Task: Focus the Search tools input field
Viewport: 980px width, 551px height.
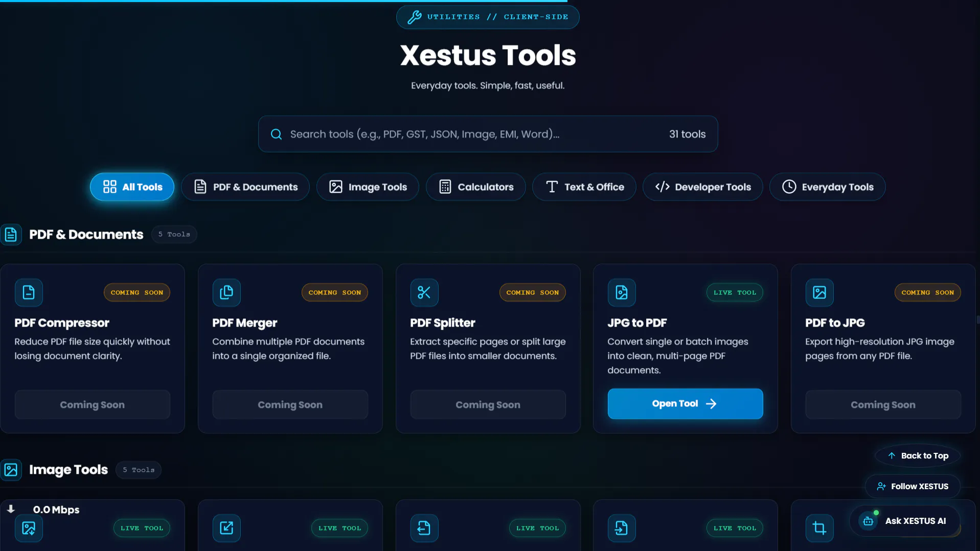Action: pos(488,134)
